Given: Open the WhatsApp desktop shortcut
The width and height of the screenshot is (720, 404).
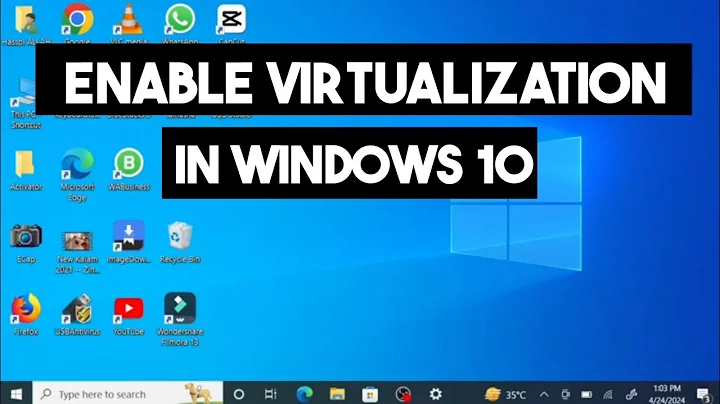Looking at the screenshot, I should [x=180, y=20].
